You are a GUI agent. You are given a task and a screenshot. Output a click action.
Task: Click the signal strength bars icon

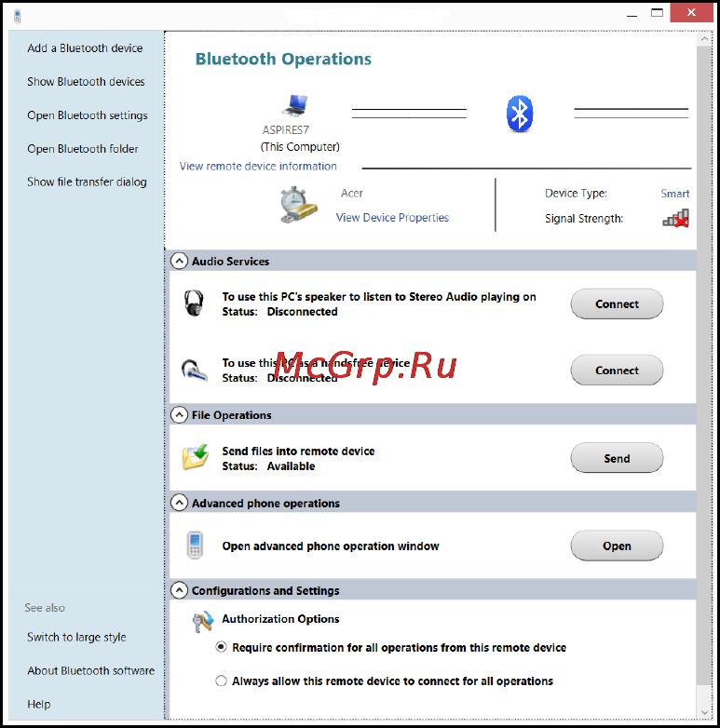[x=676, y=218]
